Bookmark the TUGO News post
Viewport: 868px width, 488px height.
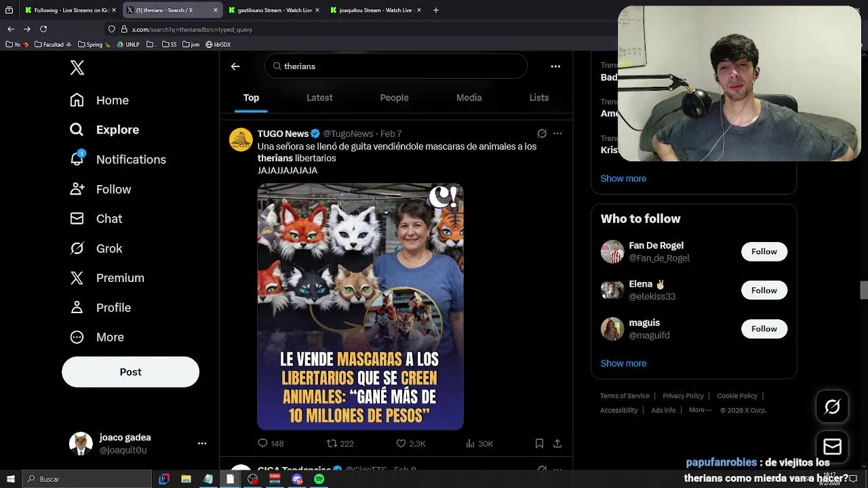coord(539,443)
